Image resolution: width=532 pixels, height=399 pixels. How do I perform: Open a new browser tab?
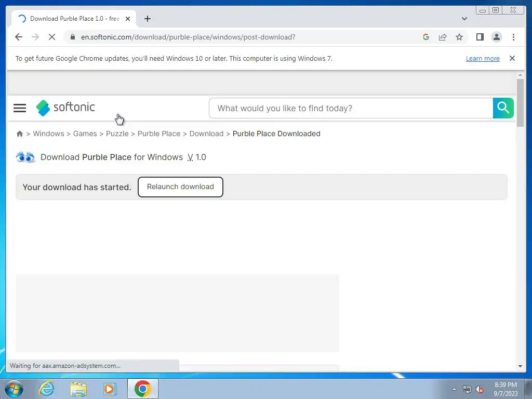click(147, 19)
